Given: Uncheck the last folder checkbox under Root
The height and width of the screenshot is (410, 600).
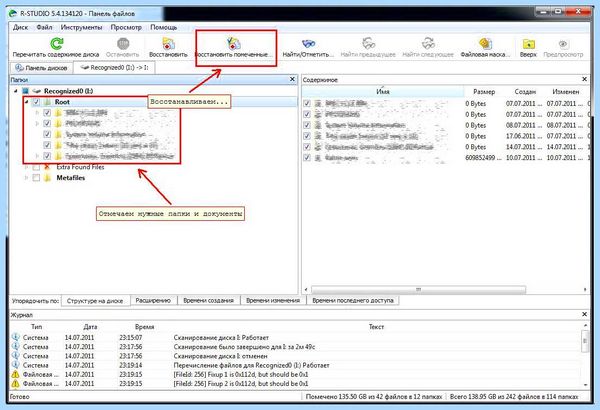Looking at the screenshot, I should coord(47,156).
